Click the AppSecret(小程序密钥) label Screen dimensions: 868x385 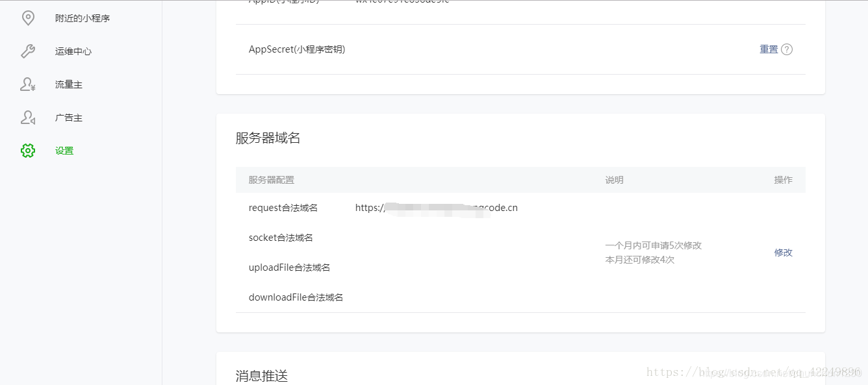click(297, 49)
